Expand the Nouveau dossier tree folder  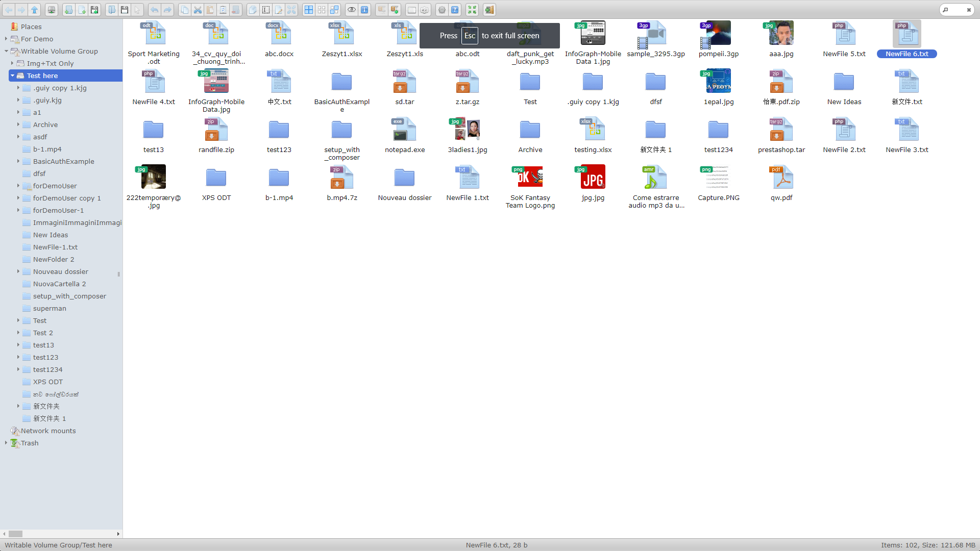click(18, 271)
